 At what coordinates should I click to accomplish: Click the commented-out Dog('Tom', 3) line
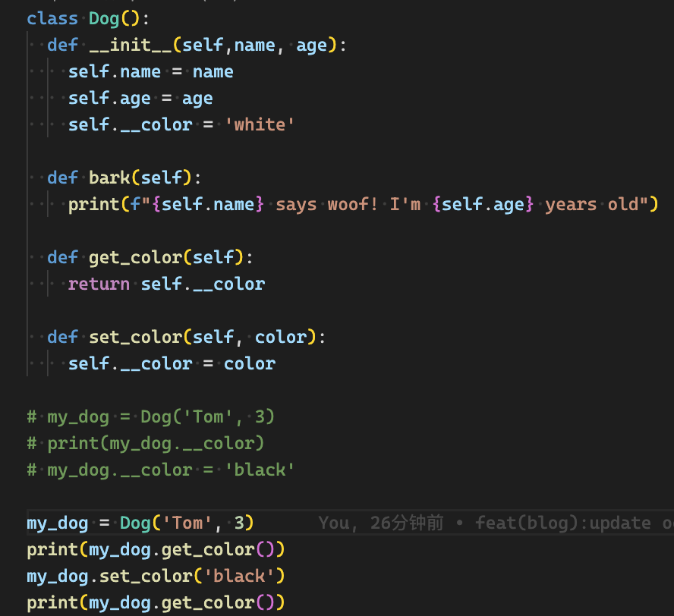click(150, 416)
